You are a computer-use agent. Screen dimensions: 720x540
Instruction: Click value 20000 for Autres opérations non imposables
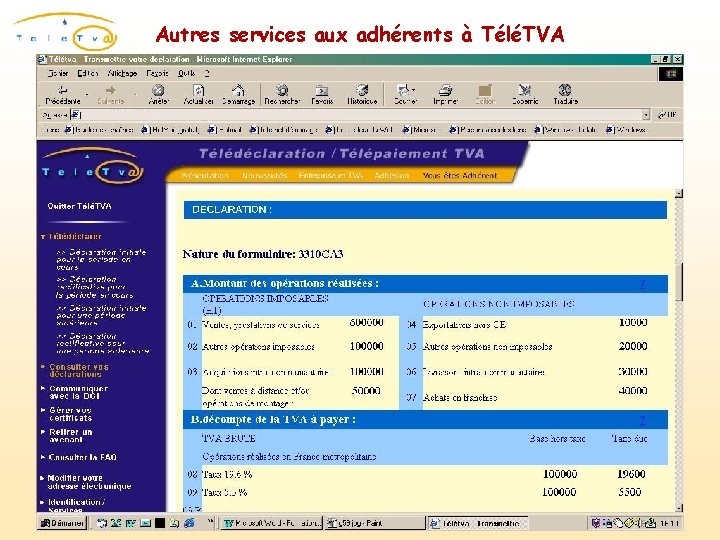pos(633,346)
